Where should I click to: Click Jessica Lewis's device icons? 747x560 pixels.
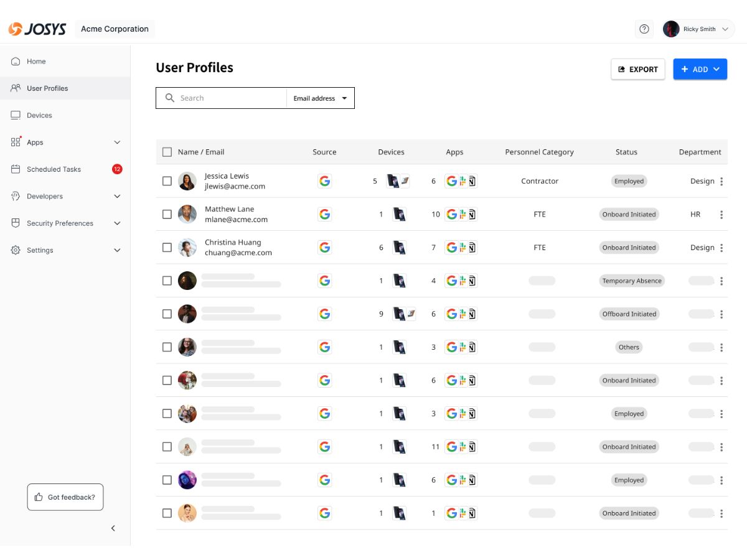click(x=398, y=181)
